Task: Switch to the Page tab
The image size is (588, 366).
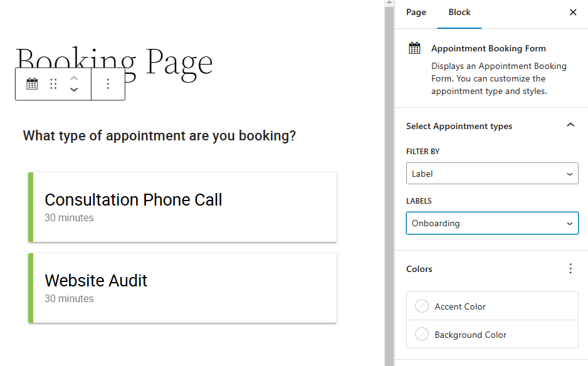Action: (416, 13)
